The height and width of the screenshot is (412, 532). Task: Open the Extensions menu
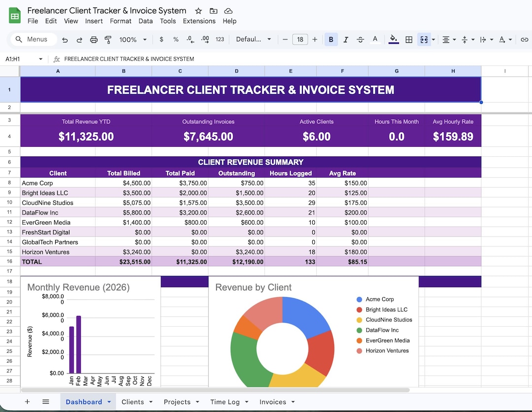[199, 21]
